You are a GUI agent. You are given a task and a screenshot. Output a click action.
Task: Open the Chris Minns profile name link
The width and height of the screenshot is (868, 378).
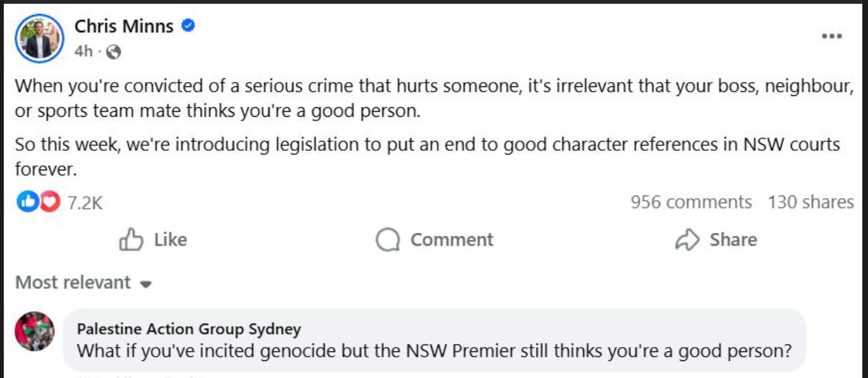point(124,26)
